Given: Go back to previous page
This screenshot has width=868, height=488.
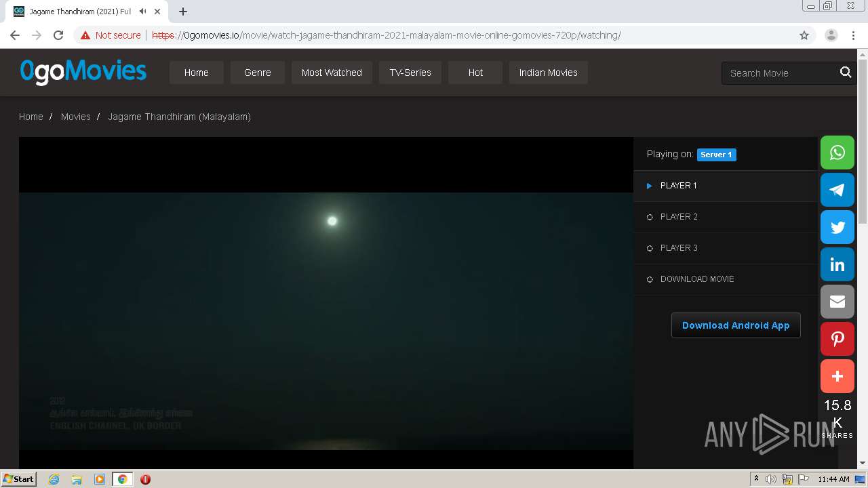Looking at the screenshot, I should [x=15, y=35].
